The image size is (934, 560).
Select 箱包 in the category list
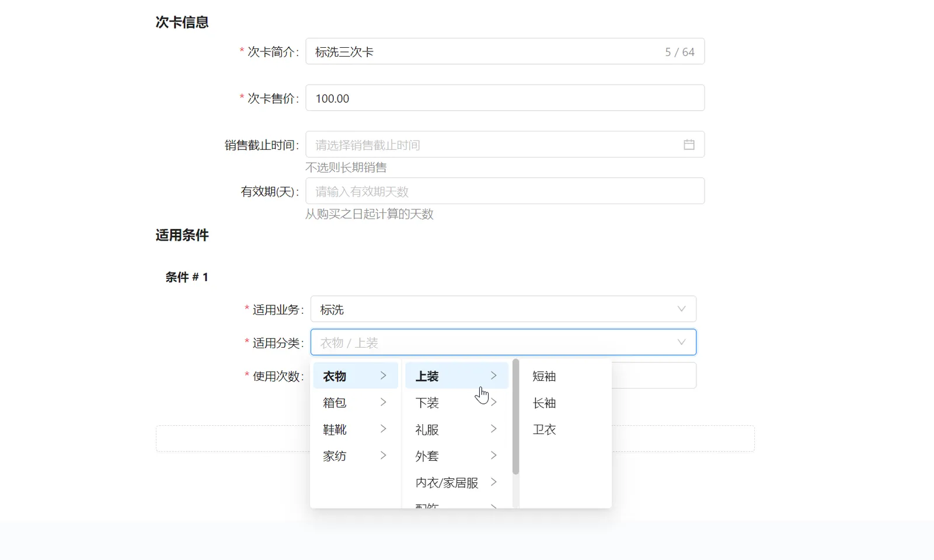tap(356, 402)
